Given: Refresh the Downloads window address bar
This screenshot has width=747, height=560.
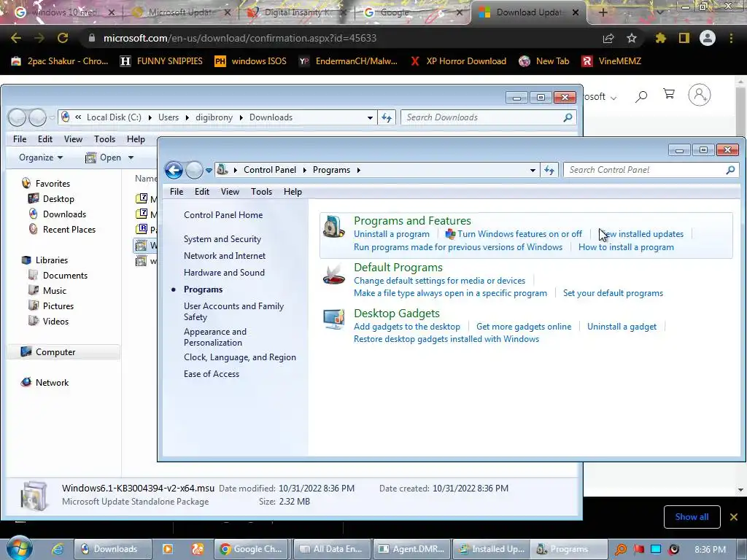Looking at the screenshot, I should 387,117.
